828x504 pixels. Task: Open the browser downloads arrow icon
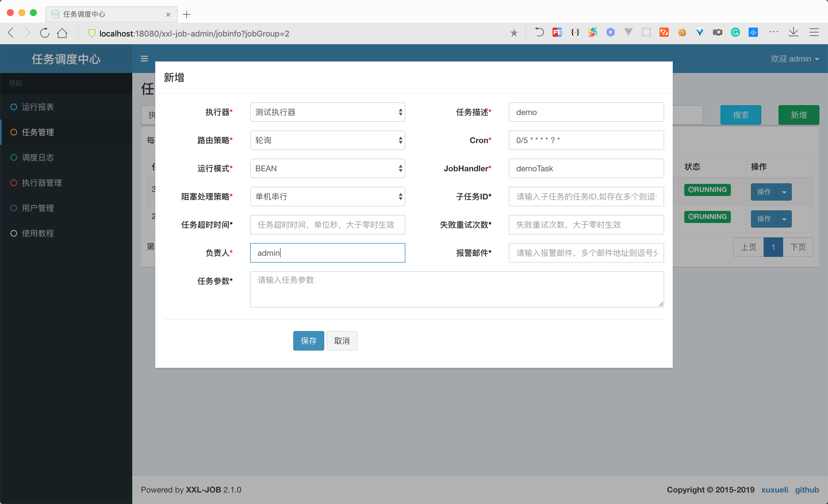point(793,32)
